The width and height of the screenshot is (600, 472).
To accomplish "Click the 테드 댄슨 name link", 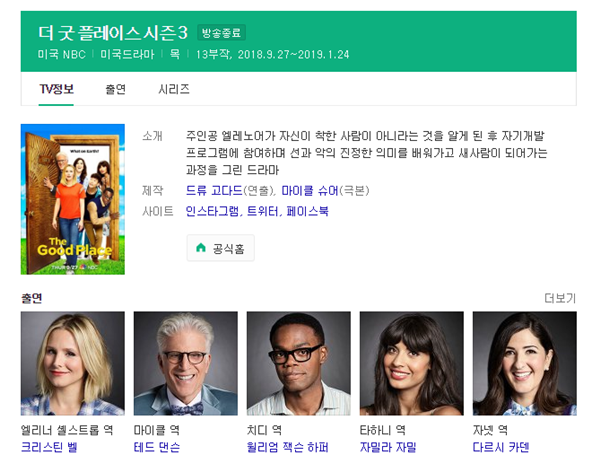I will [x=157, y=447].
